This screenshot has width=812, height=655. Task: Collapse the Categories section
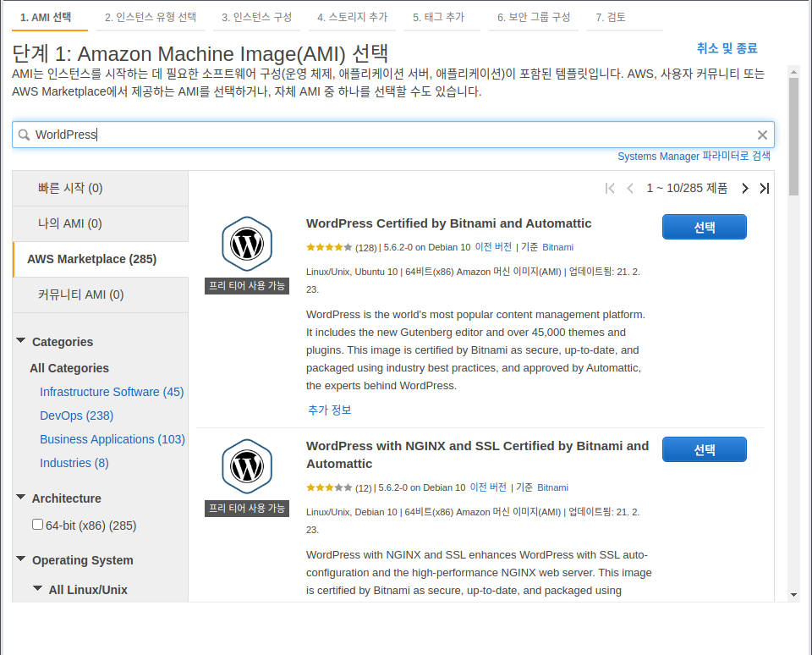point(20,340)
